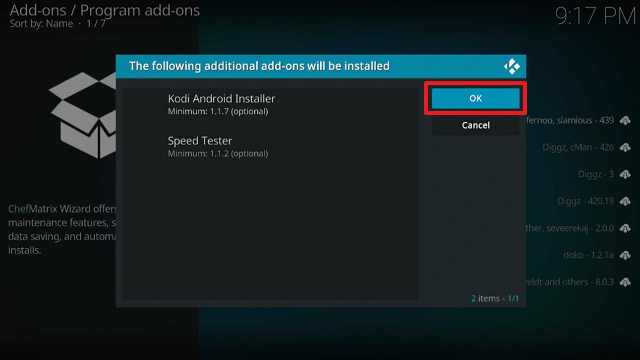
Task: Click the 'Sort by: Name' label
Action: tap(41, 24)
